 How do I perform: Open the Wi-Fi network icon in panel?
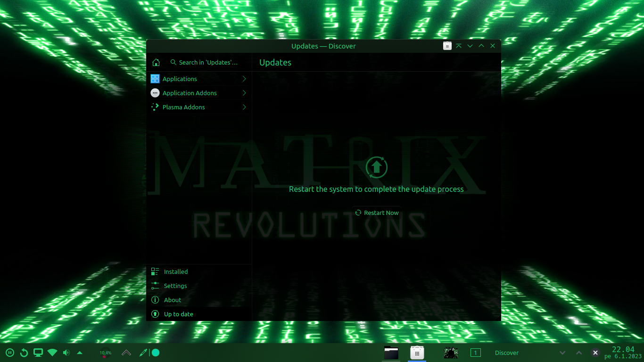point(52,353)
